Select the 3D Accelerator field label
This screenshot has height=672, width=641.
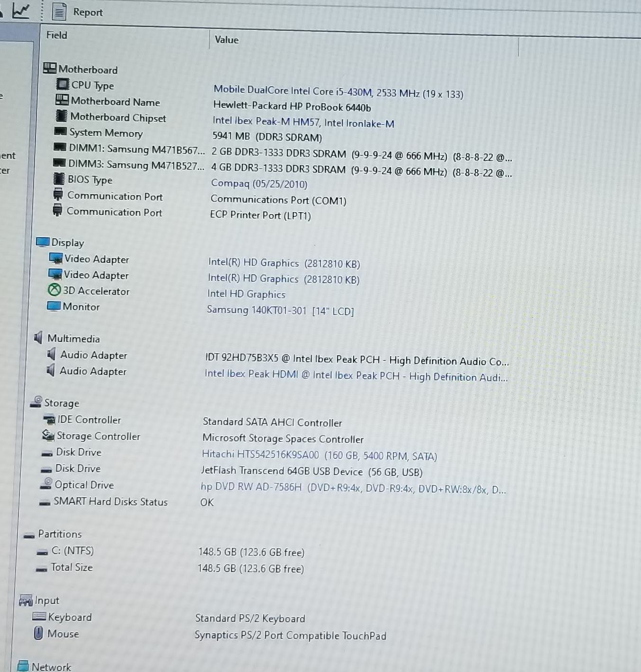tap(96, 291)
